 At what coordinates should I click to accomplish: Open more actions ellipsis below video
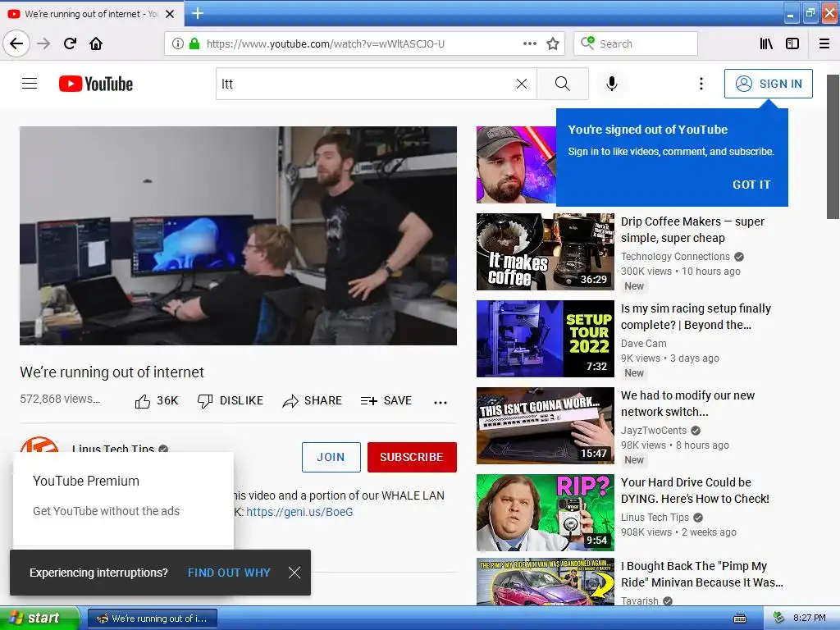pyautogui.click(x=441, y=402)
